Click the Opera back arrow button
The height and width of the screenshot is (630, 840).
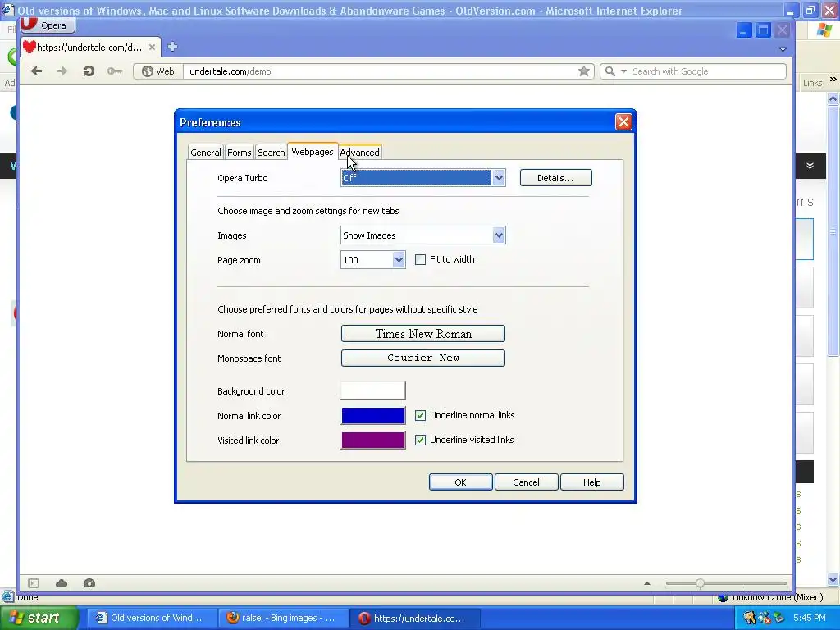coord(36,71)
